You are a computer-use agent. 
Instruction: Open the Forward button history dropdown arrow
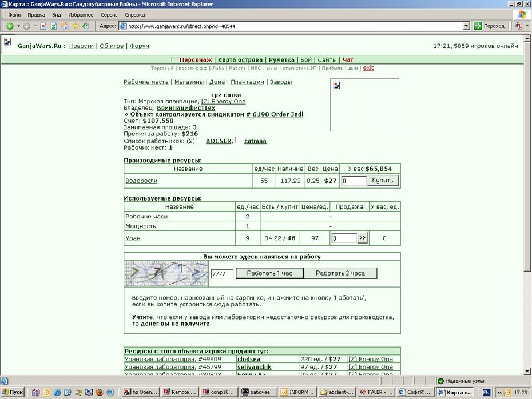coord(35,26)
